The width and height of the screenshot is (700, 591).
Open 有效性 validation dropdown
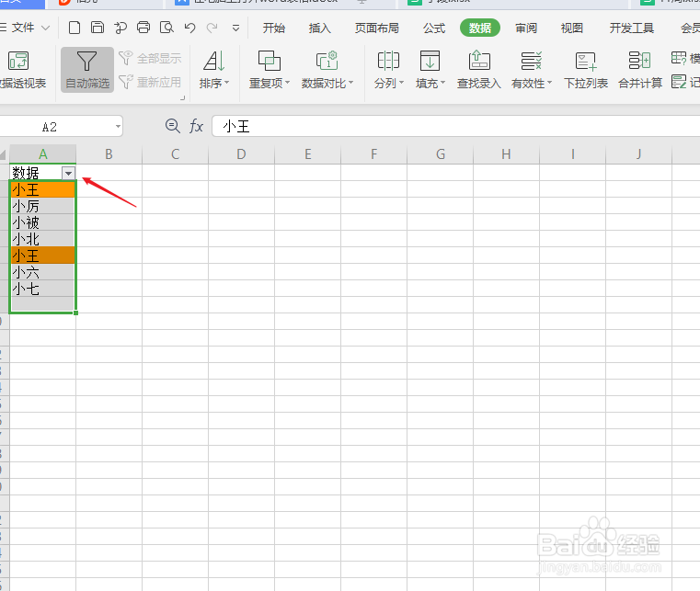coord(532,71)
